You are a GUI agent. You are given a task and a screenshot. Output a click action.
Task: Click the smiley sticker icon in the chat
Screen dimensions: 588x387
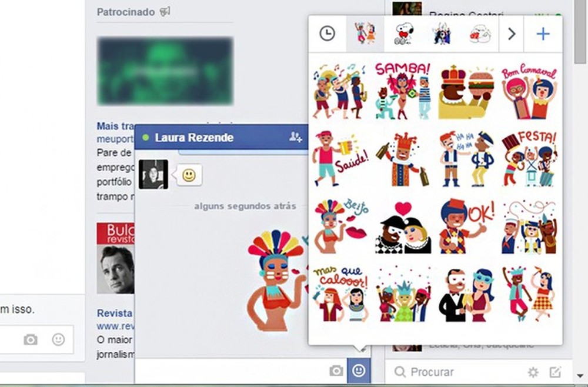click(358, 371)
